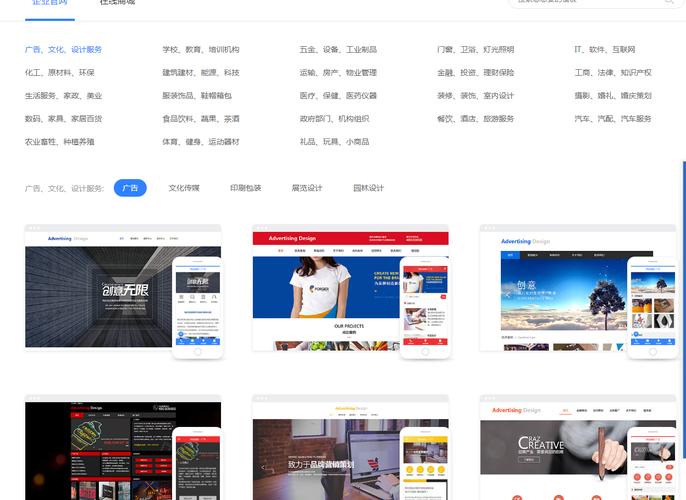
Task: Filter templates by 印刷包装
Action: click(245, 188)
